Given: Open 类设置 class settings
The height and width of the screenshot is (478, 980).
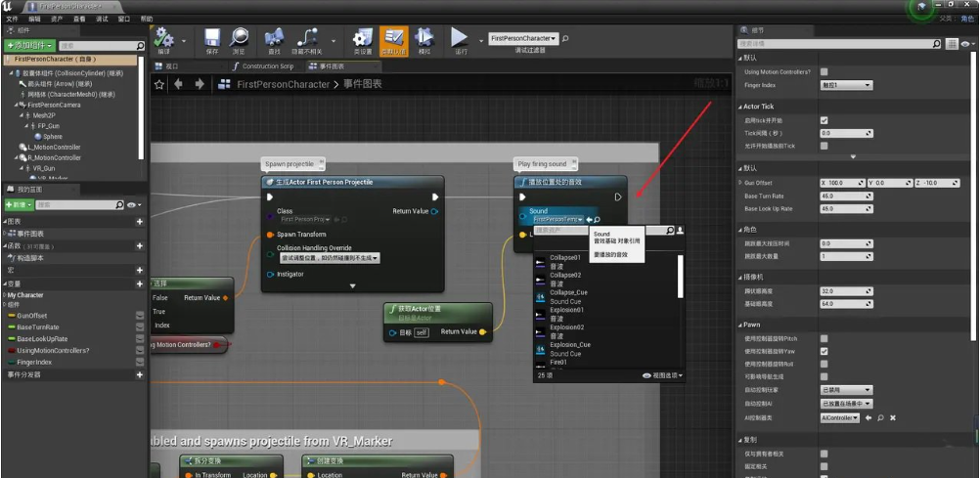Looking at the screenshot, I should (363, 41).
